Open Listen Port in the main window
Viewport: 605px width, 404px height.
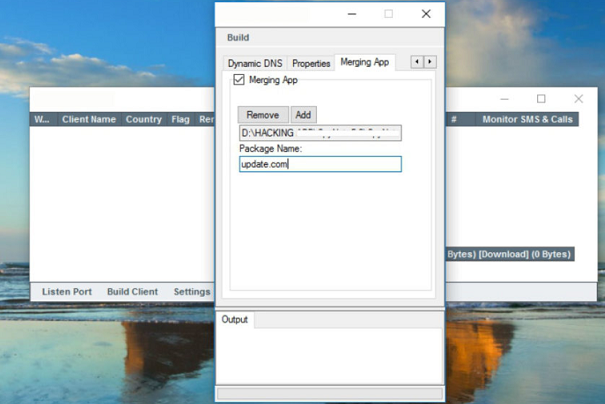67,292
